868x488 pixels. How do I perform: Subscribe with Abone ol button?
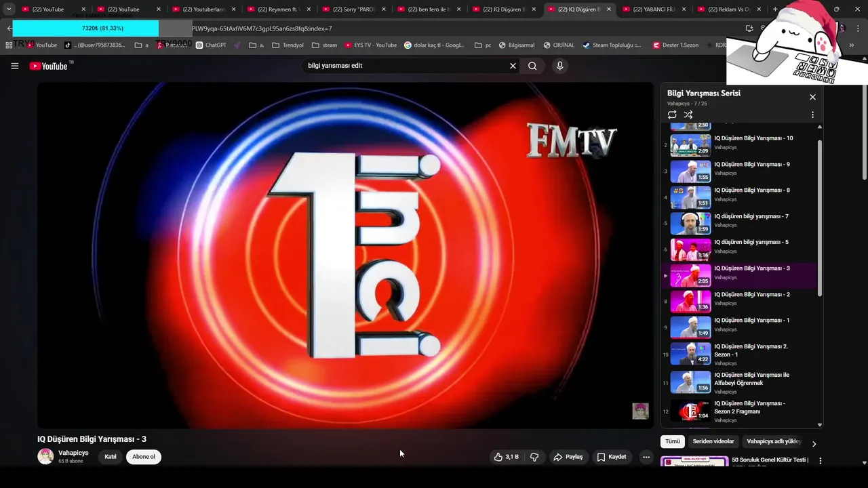tap(144, 457)
